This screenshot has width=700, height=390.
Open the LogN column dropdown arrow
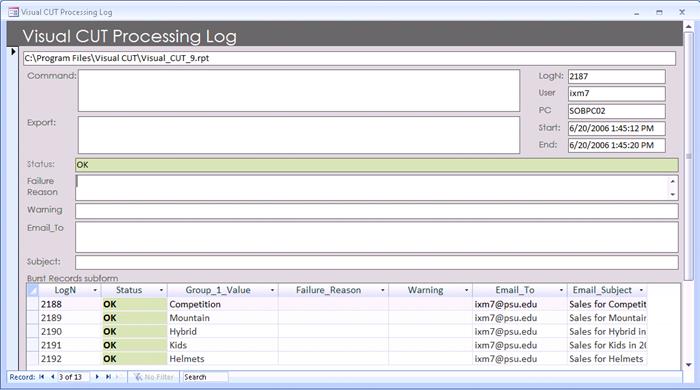tap(95, 290)
